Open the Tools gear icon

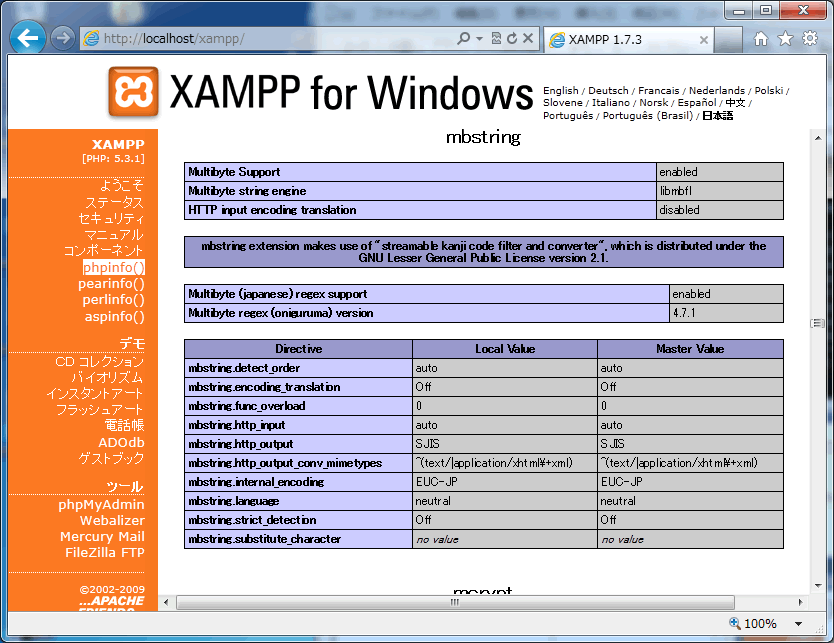(809, 39)
